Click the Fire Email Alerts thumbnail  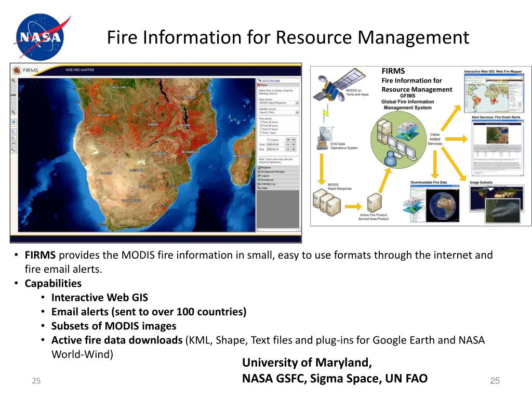(497, 147)
